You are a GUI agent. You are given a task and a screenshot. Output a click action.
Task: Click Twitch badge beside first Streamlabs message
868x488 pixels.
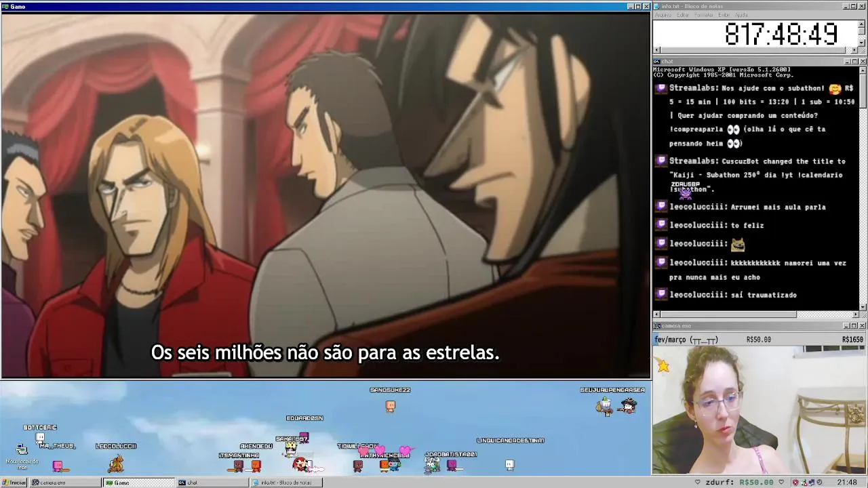[x=661, y=88]
